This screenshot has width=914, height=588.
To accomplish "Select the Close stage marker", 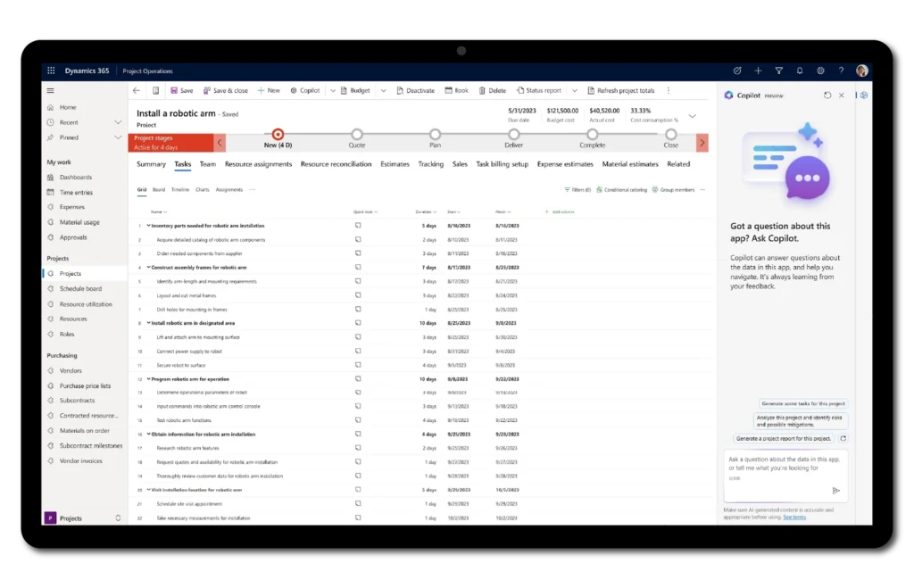I will [671, 135].
